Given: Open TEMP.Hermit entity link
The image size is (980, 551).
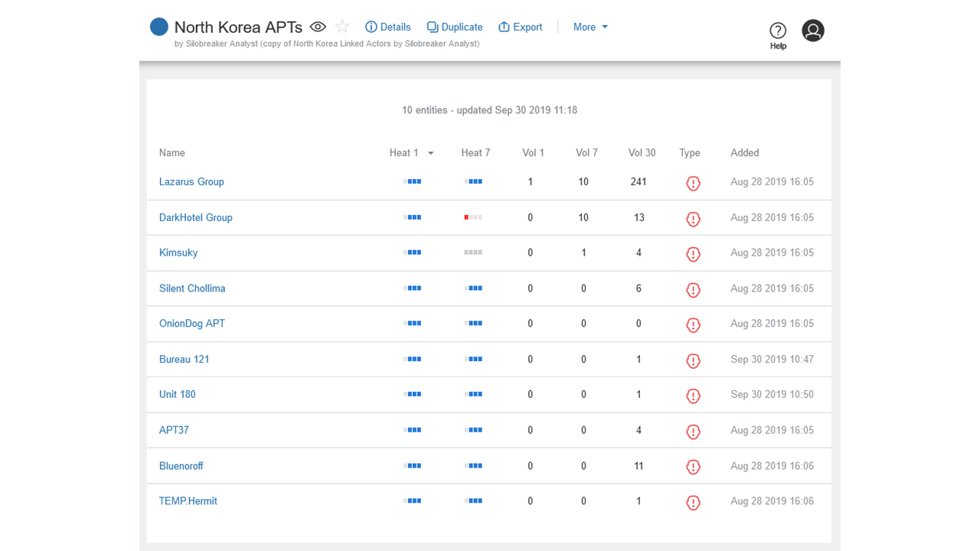Looking at the screenshot, I should point(188,501).
